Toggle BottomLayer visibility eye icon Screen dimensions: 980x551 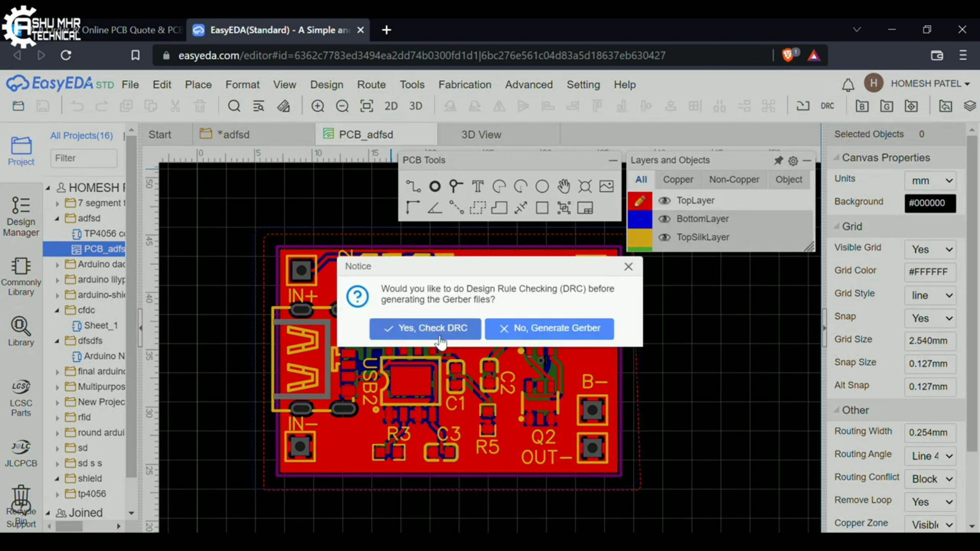[x=664, y=219]
